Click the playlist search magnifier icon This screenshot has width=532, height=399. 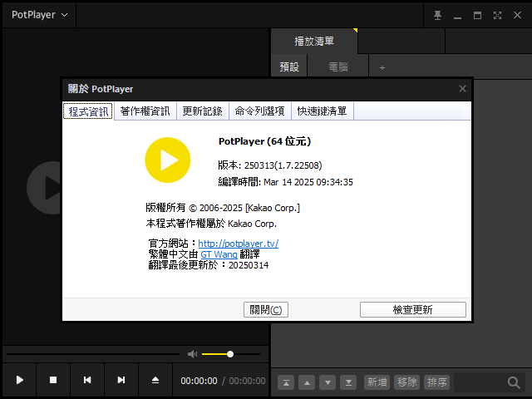point(514,382)
